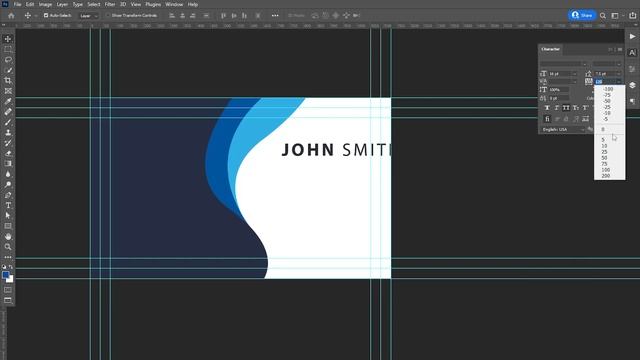Select the Pen tool
The height and width of the screenshot is (360, 640).
[x=8, y=195]
